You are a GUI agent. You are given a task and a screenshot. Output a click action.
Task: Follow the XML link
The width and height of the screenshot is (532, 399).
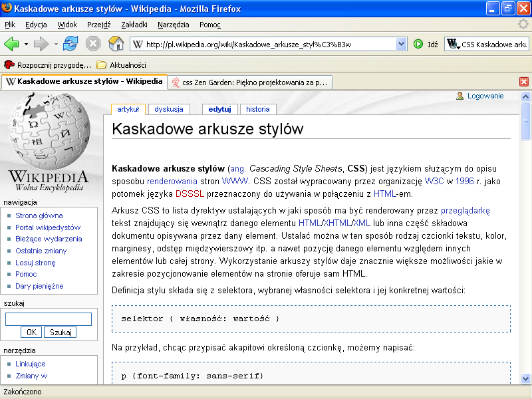coord(362,223)
